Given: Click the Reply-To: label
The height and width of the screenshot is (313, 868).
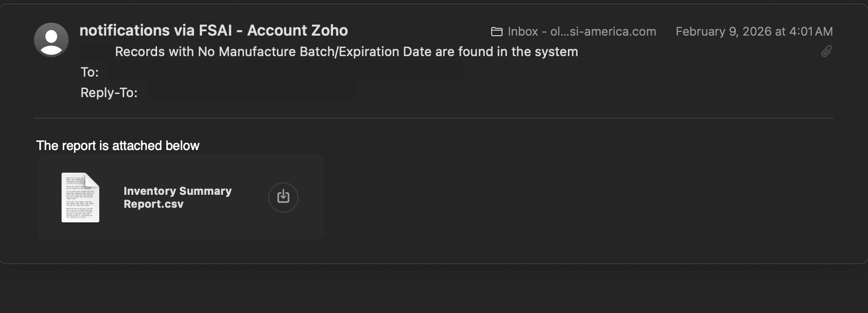Looking at the screenshot, I should tap(109, 93).
